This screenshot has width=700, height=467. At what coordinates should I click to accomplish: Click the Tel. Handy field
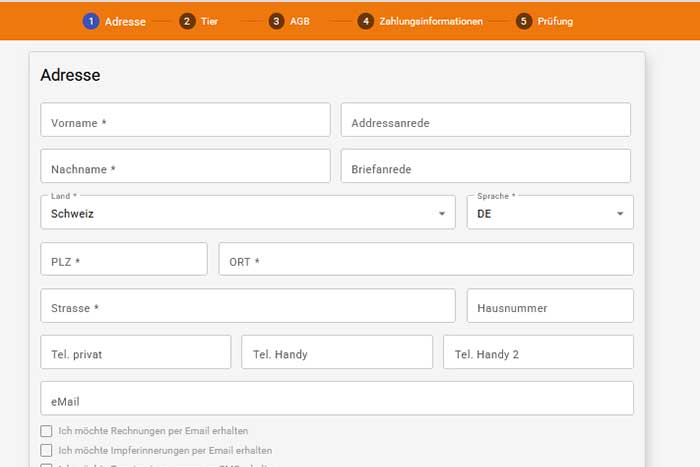click(x=336, y=352)
